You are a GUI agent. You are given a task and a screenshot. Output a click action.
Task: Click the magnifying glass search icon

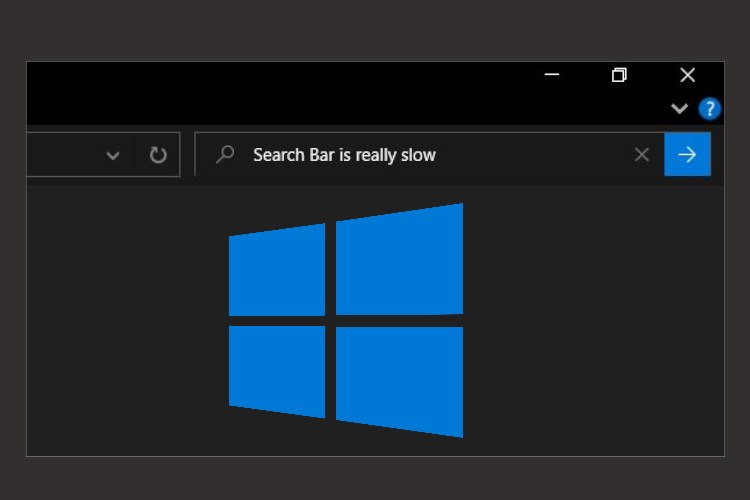(x=225, y=155)
